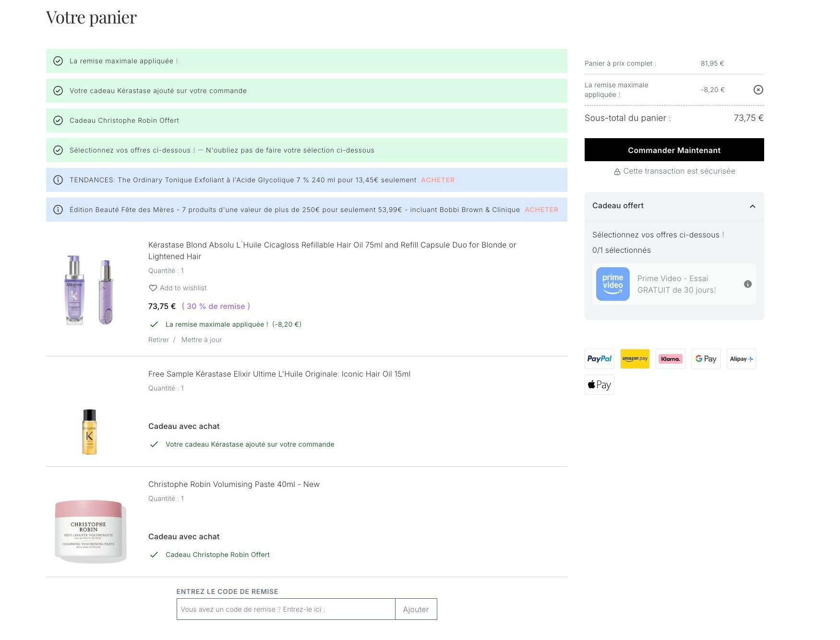Click the Kérastase Blond Absolu product image
Screen dimensions: 840x640
89,290
